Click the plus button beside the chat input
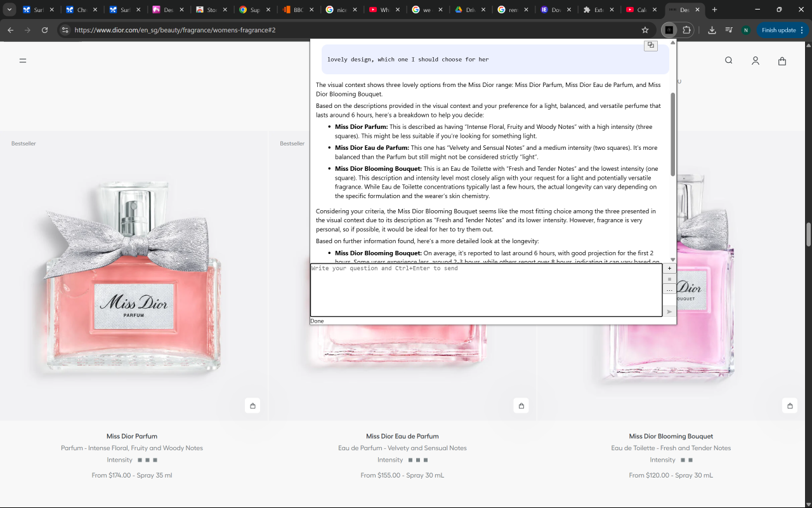Screen dimensions: 812x508 point(669,269)
